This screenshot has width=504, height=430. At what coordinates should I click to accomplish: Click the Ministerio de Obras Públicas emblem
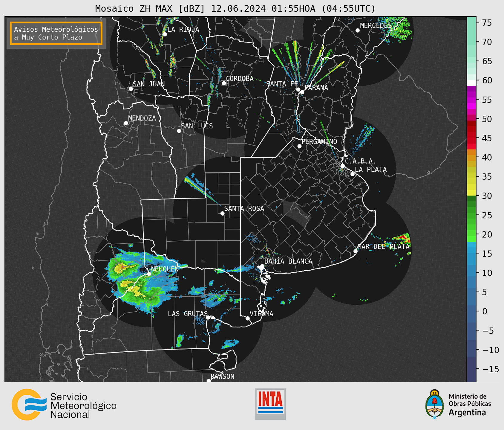click(x=434, y=404)
